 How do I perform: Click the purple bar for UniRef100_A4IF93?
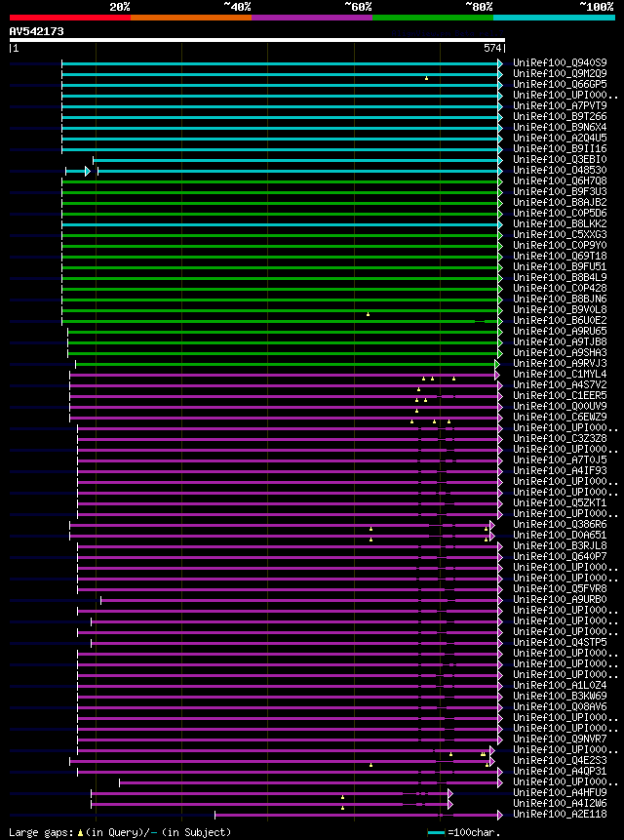290,471
